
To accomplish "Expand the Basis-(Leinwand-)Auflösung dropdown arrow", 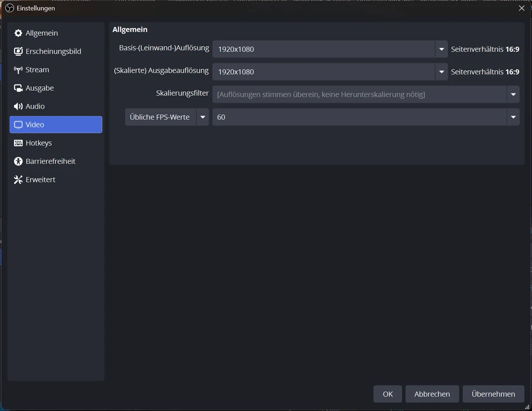I will (442, 49).
